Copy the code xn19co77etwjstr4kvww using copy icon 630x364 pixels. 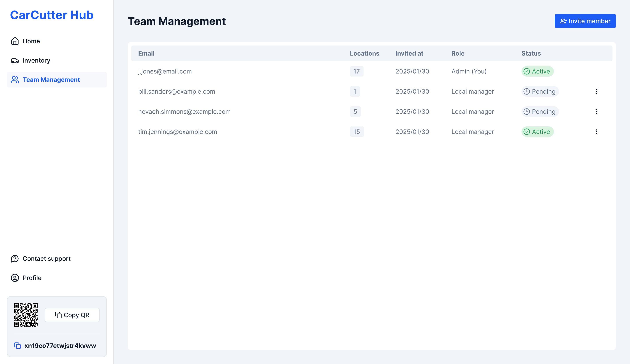17,345
